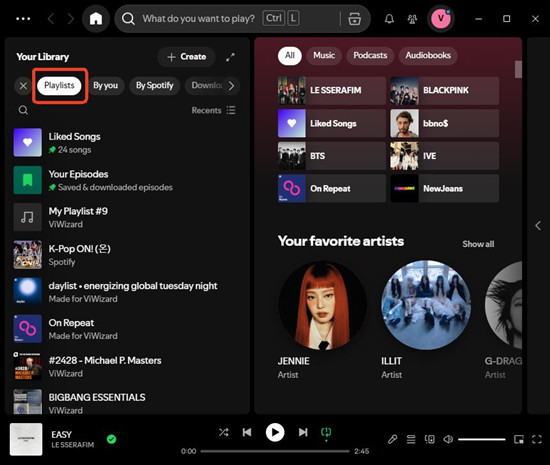Toggle the repeat mode
This screenshot has width=550, height=465.
326,433
